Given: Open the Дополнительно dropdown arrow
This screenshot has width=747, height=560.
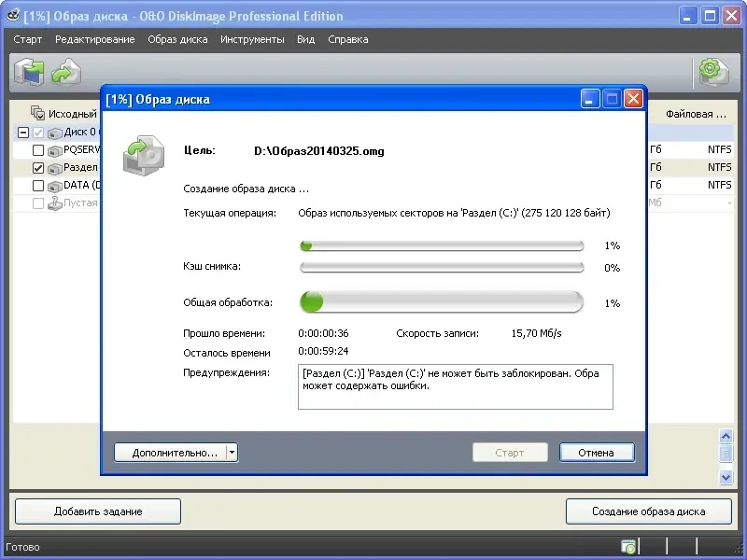Looking at the screenshot, I should (x=232, y=453).
